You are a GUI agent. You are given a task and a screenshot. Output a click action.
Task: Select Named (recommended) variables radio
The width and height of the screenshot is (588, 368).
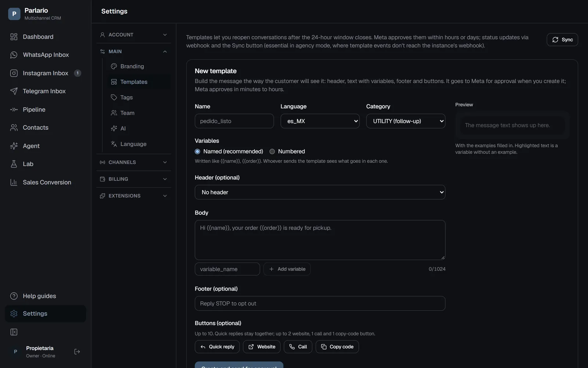tap(197, 152)
